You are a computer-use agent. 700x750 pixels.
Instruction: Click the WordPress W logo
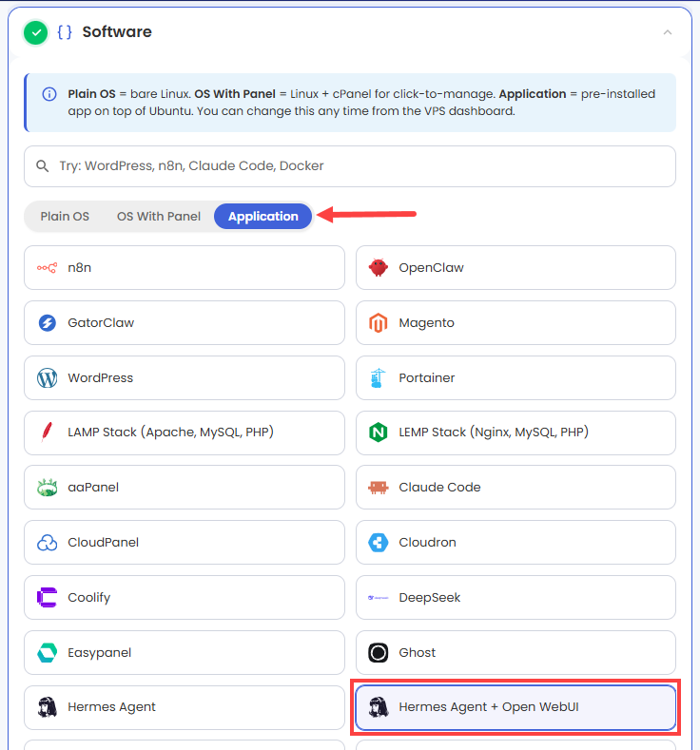pyautogui.click(x=47, y=378)
